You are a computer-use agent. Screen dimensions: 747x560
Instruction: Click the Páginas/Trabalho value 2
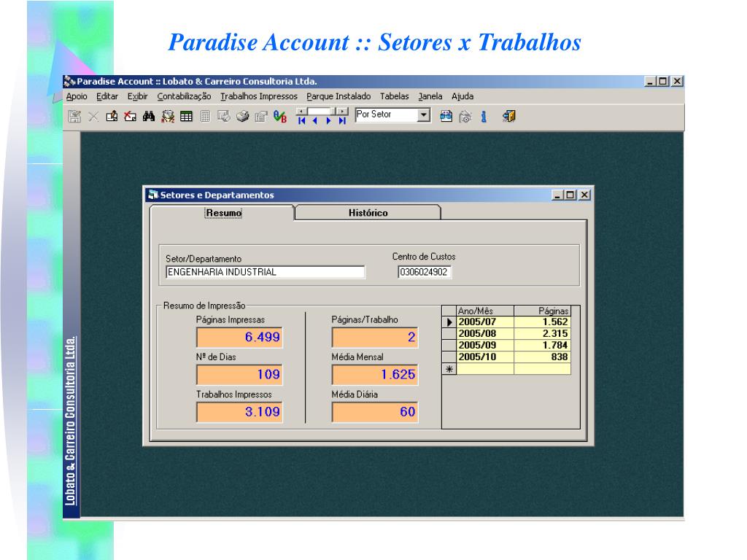(x=375, y=337)
